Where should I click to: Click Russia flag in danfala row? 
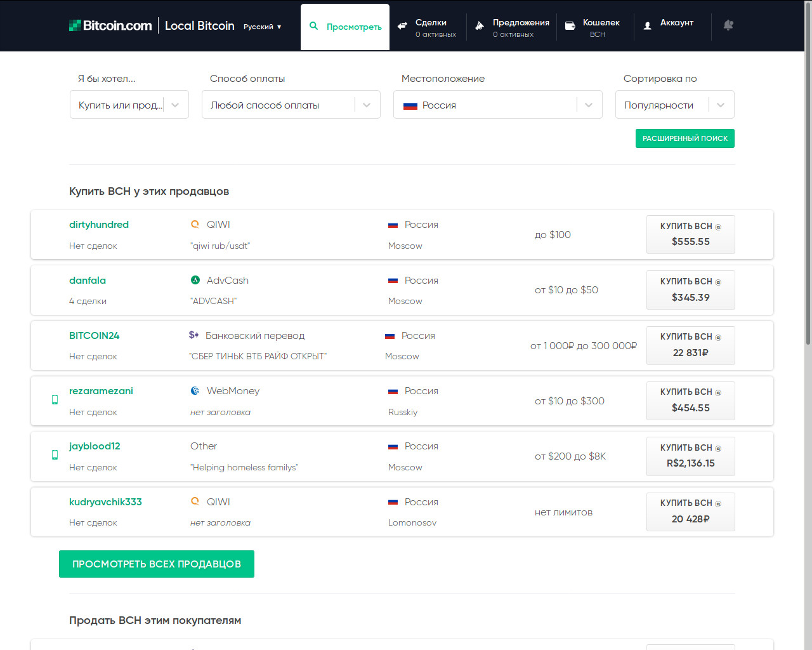[393, 281]
